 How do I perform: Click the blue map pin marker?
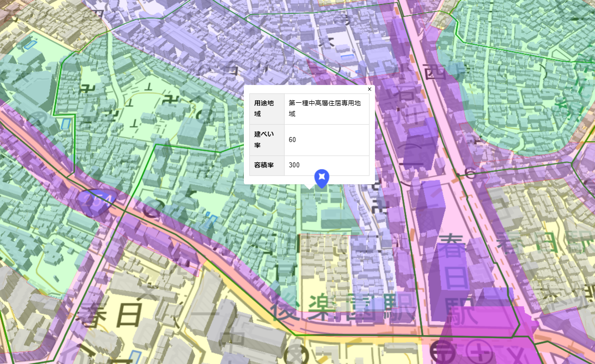322,178
